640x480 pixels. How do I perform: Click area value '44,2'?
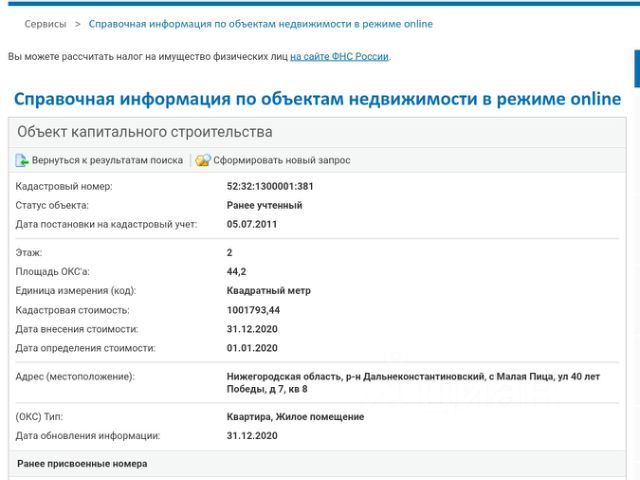tap(236, 272)
